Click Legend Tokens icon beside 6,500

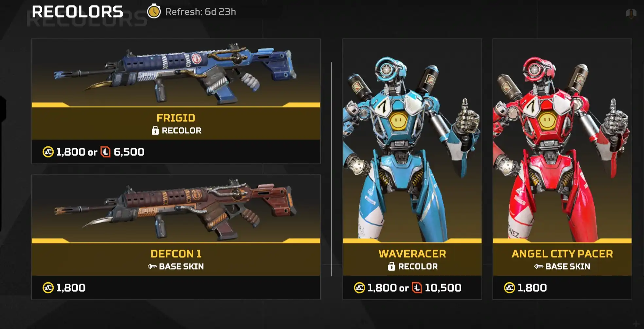105,152
